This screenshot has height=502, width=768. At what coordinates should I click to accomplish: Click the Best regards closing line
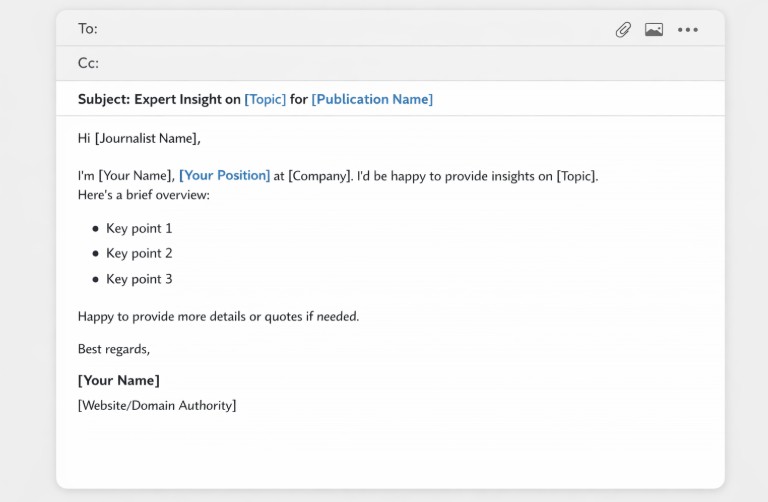click(114, 349)
